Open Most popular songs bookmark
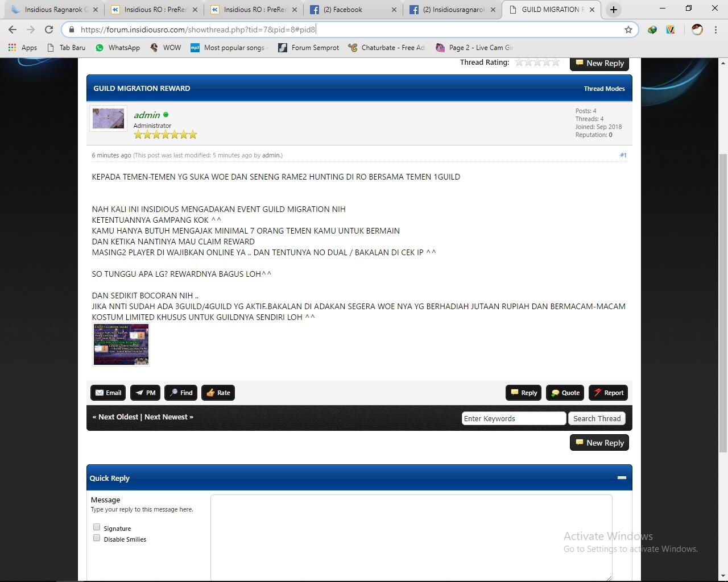The height and width of the screenshot is (582, 728). click(x=229, y=48)
